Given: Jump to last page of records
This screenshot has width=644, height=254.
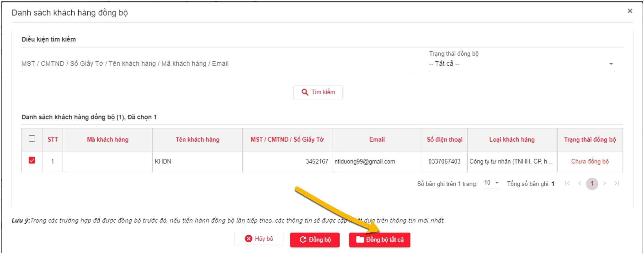Looking at the screenshot, I should [617, 183].
